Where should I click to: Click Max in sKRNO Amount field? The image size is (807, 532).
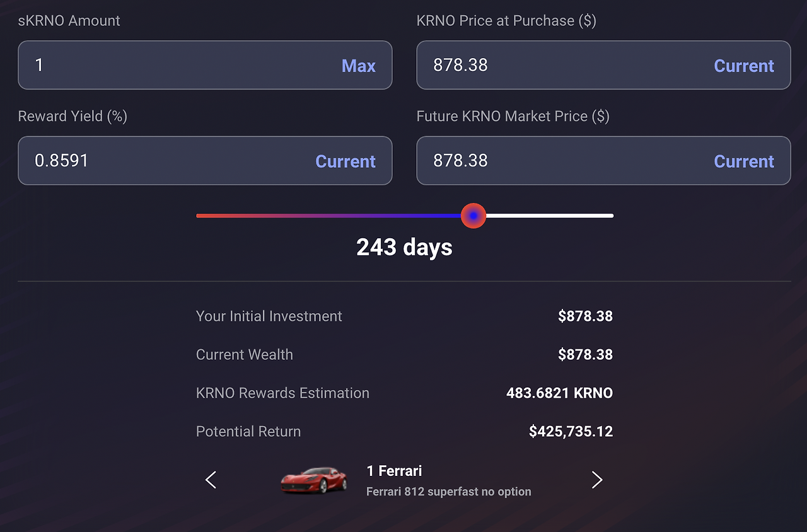pyautogui.click(x=358, y=66)
